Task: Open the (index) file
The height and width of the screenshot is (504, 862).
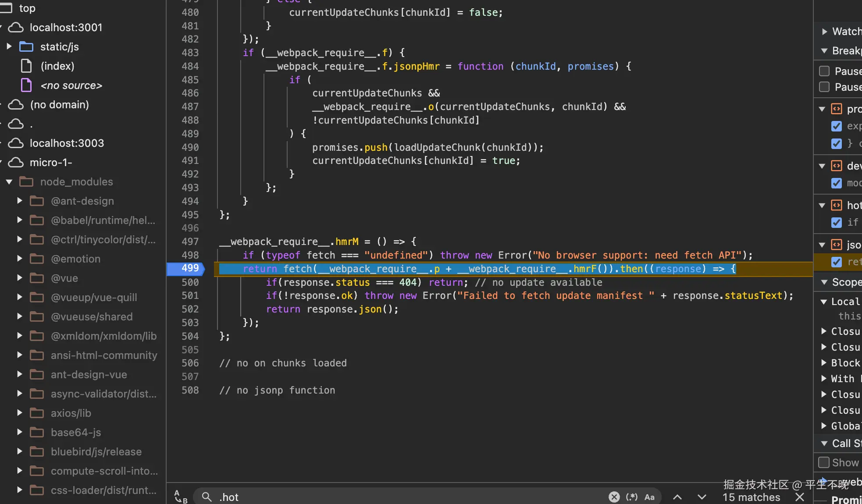Action: click(57, 66)
